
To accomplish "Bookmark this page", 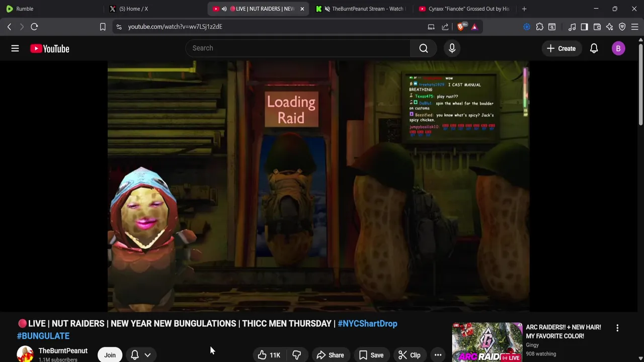I will tap(103, 27).
